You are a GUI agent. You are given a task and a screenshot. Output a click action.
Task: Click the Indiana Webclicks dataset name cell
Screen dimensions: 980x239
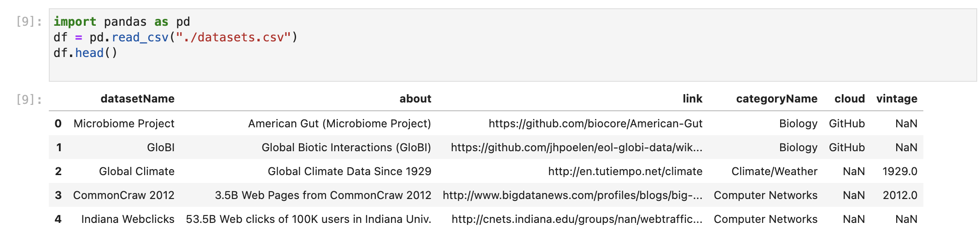click(x=128, y=219)
